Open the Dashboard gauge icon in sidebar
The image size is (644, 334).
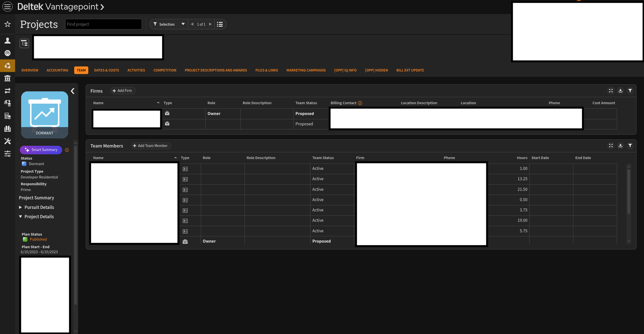(8, 53)
